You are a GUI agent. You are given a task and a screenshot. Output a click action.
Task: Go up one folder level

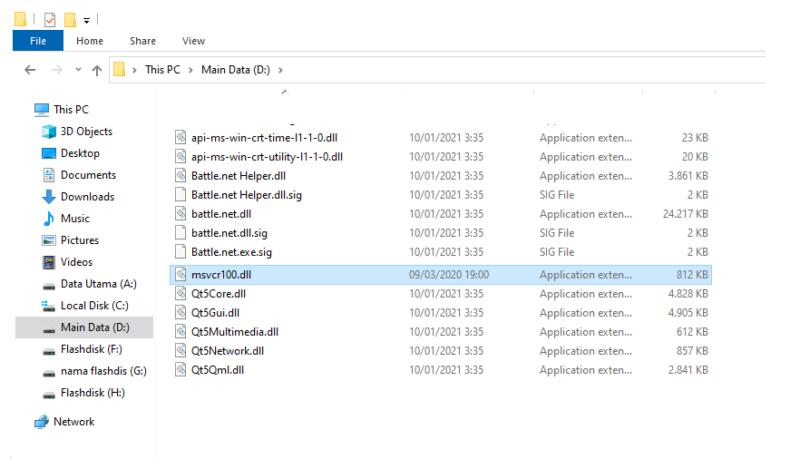pos(96,70)
